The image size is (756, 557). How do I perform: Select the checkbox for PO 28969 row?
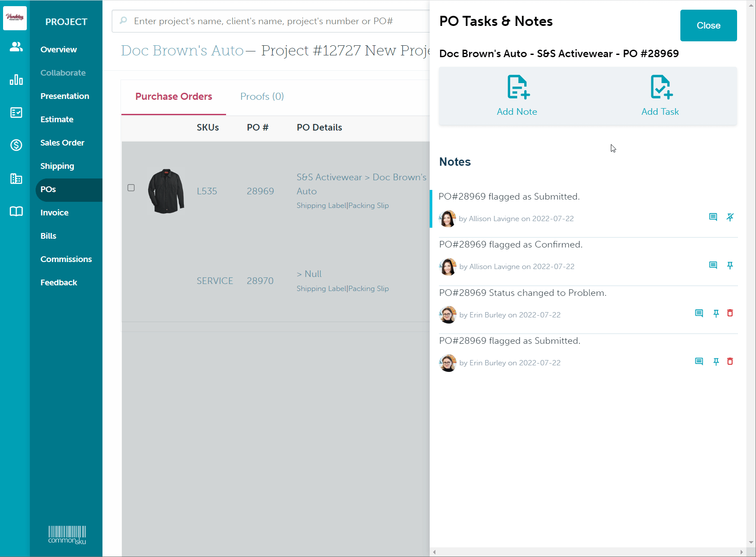click(131, 188)
